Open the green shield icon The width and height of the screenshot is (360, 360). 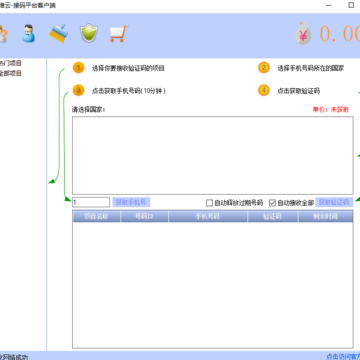point(89,33)
